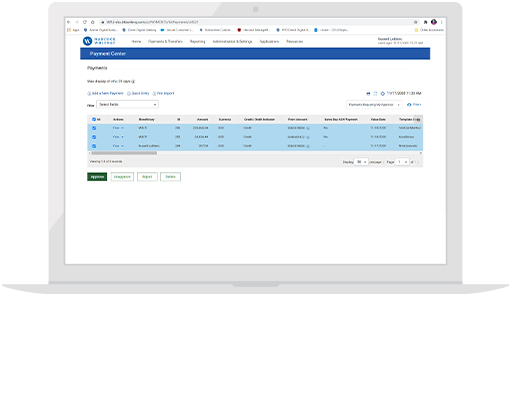Click the column settings gear icon in the table header
Viewport: 512px width, 400px height.
tap(419, 119)
